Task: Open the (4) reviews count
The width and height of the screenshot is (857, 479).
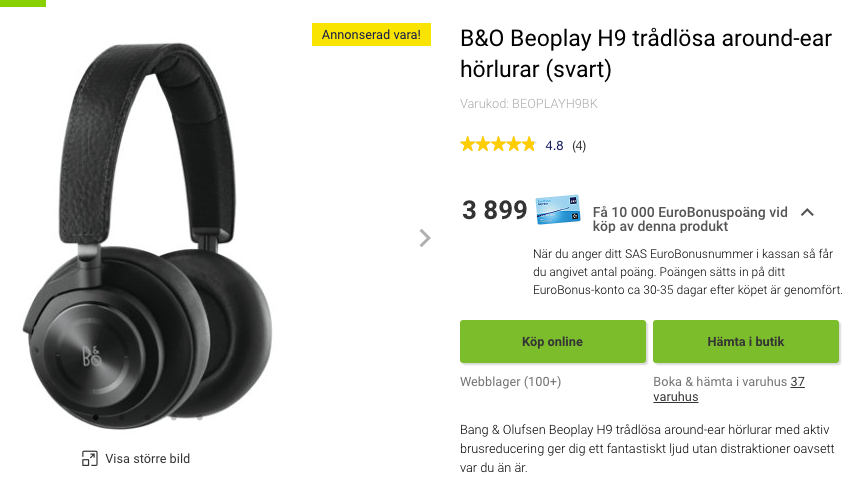Action: [x=579, y=146]
